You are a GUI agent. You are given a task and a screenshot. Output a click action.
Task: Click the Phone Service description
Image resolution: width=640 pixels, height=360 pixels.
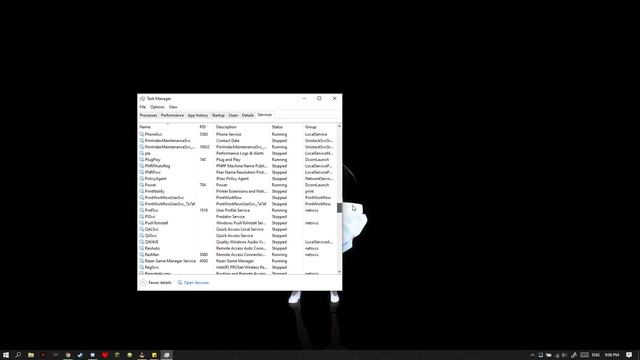[229, 134]
